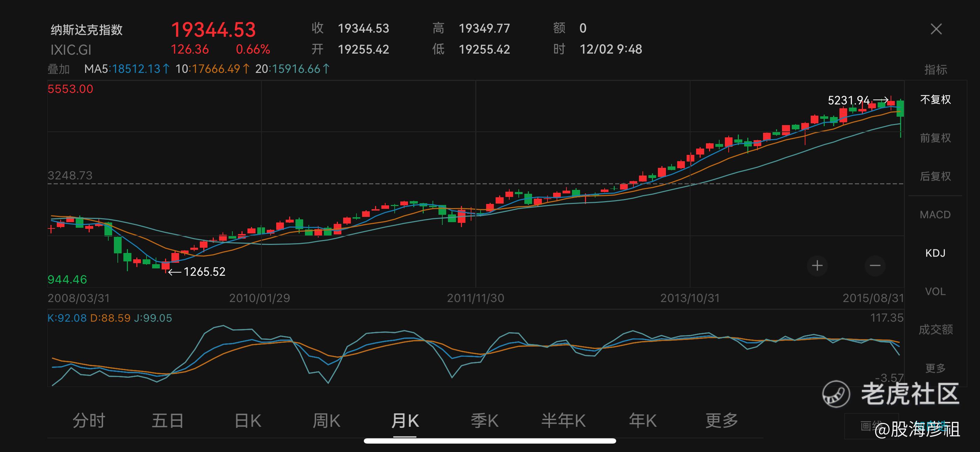Select 不复权 price adjustment option
This screenshot has height=452, width=980.
tap(935, 100)
